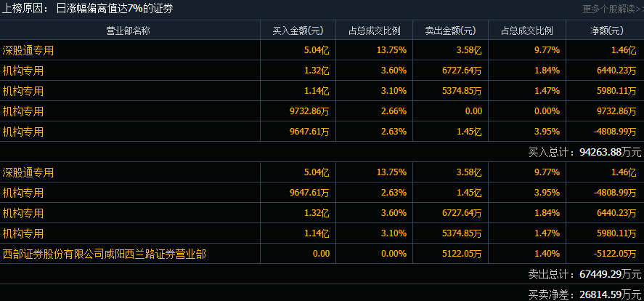Click the 买入总计 94263.88万元 total
Screen dimensions: 644x301
click(585, 152)
